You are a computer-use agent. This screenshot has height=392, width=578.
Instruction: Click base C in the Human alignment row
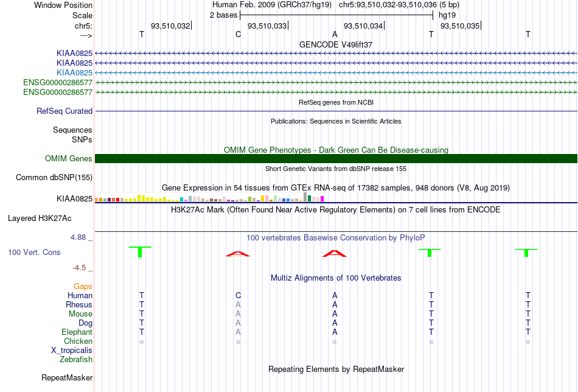click(238, 295)
